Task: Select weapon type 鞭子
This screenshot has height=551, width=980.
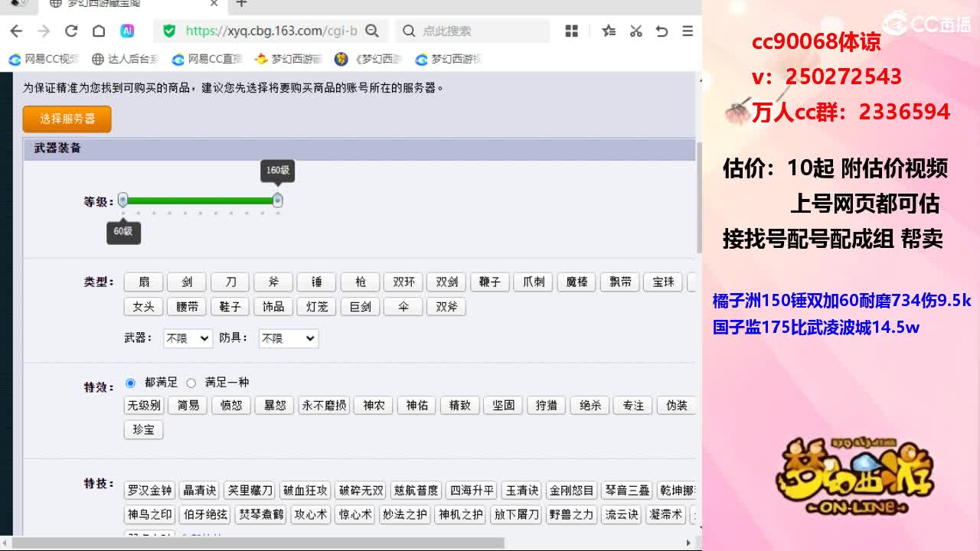Action: pyautogui.click(x=490, y=282)
